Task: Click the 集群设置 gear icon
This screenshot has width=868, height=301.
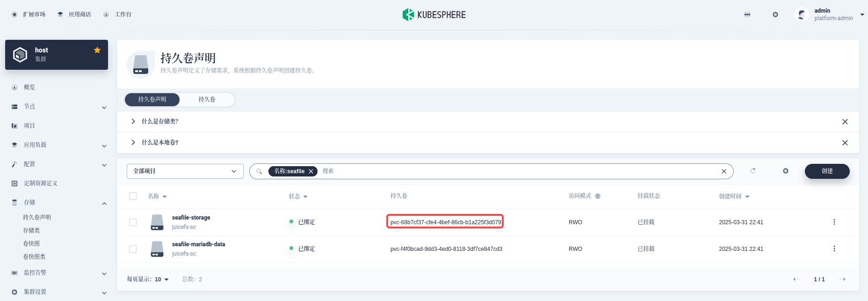Action: coord(14,292)
